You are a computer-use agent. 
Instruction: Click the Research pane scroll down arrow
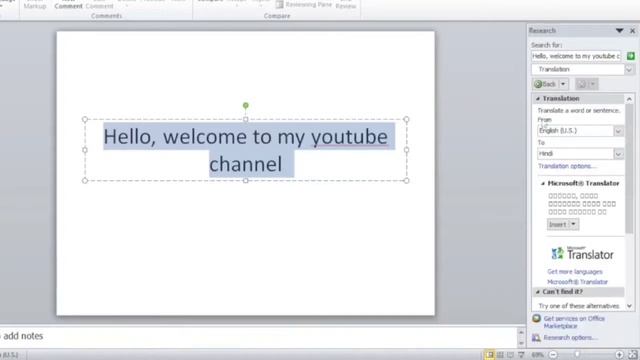tap(629, 306)
